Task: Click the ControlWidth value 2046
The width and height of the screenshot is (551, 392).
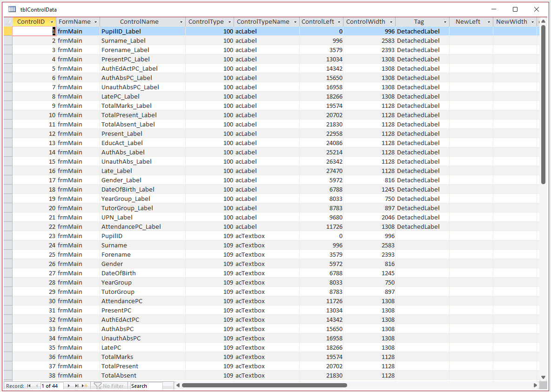Action: click(370, 218)
